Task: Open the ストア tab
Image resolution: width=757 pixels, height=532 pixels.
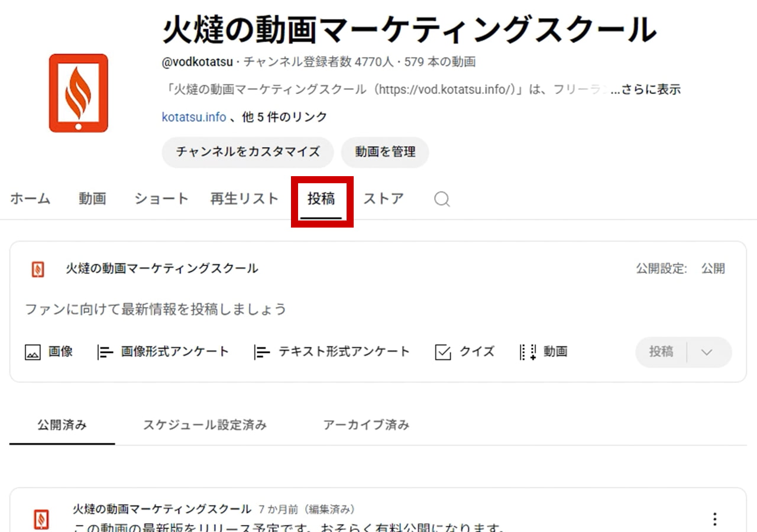Action: 383,199
